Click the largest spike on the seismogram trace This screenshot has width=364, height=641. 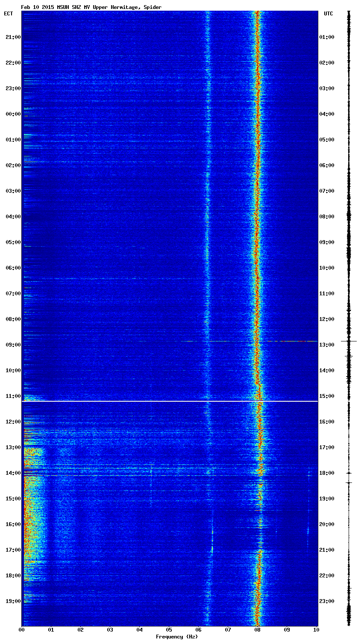349,341
